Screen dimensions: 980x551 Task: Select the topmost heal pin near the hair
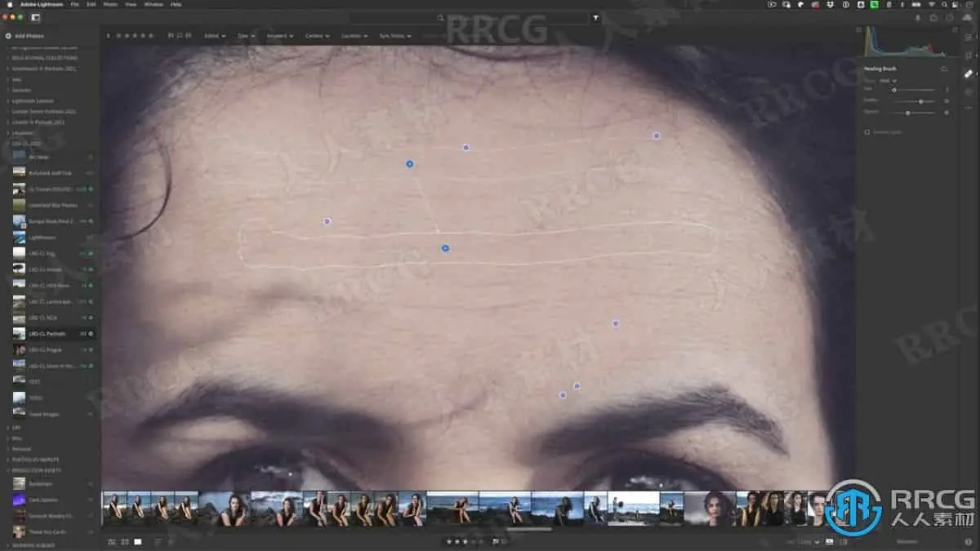click(656, 136)
